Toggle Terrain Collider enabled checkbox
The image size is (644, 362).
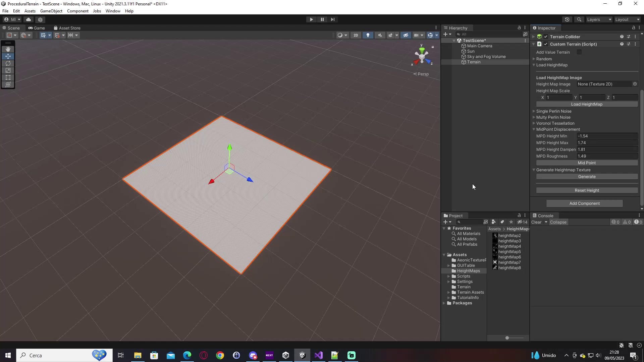coord(546,37)
